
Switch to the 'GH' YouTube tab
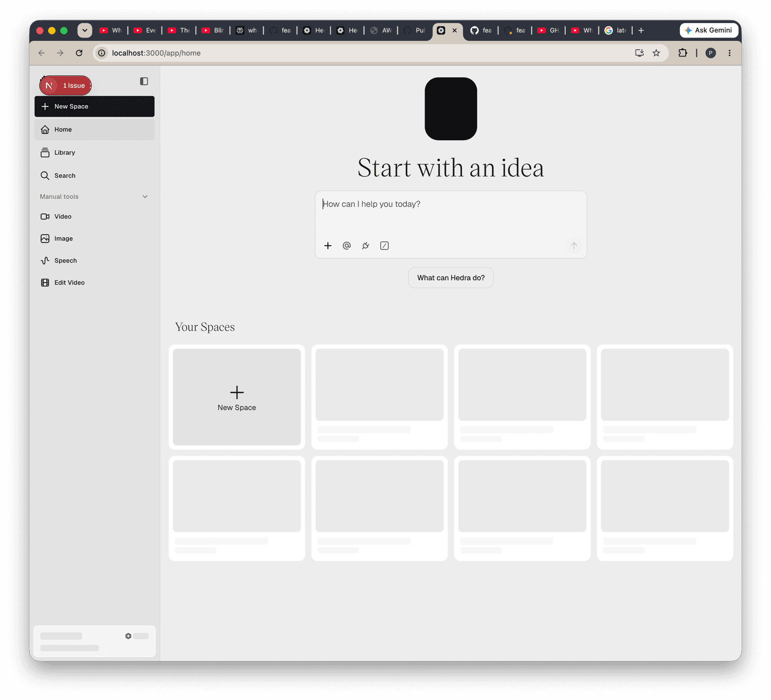(548, 30)
